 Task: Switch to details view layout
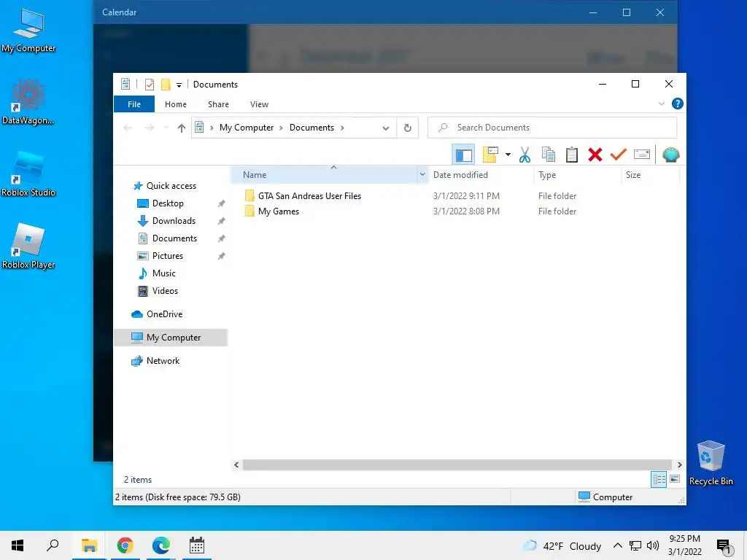(x=659, y=479)
